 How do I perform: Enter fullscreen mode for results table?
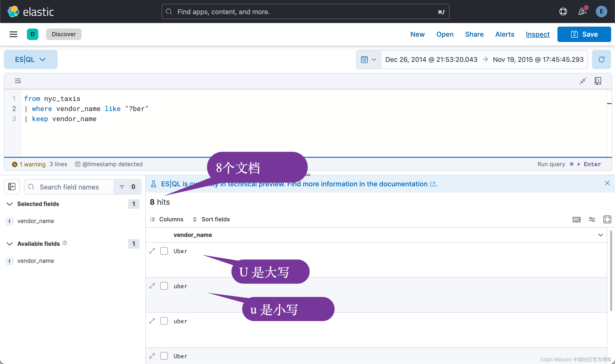pos(607,219)
